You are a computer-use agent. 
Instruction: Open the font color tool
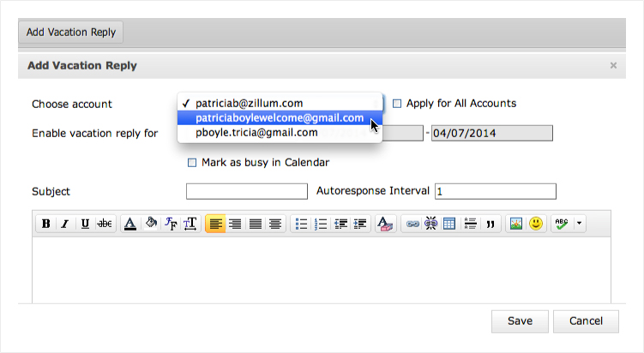point(130,224)
